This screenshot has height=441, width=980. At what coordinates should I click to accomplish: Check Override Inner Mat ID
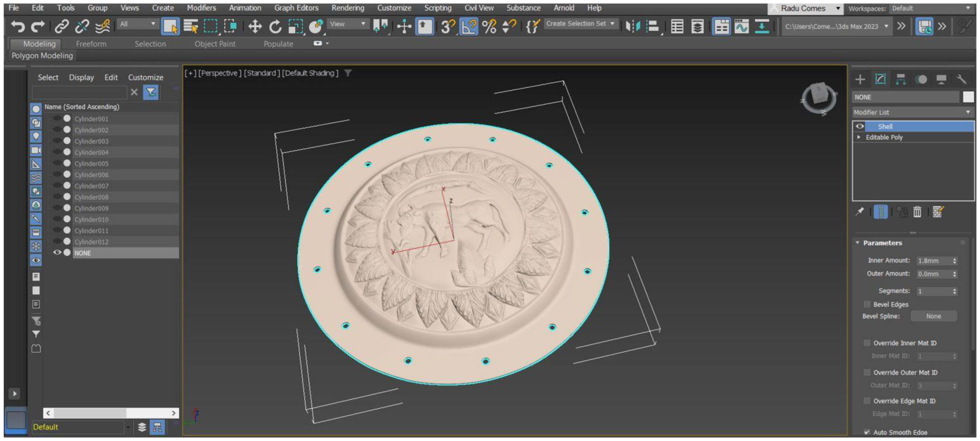click(867, 343)
